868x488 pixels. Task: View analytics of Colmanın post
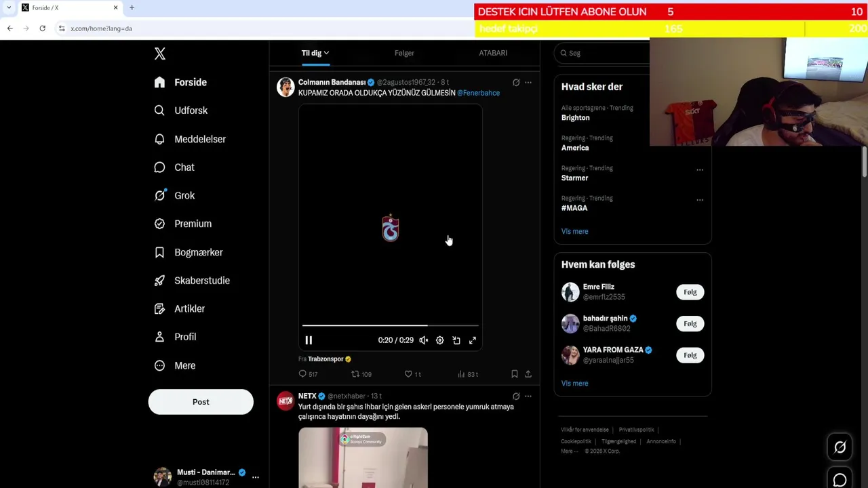pos(468,374)
